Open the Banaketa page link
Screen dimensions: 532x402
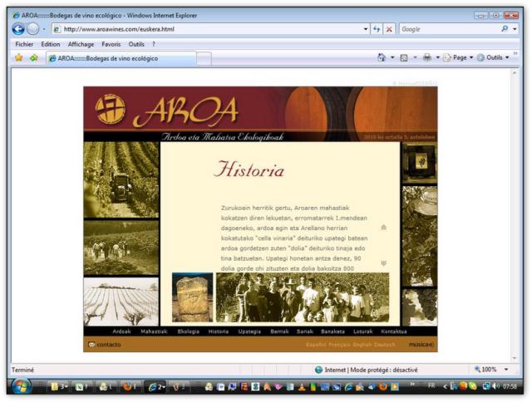(x=332, y=331)
